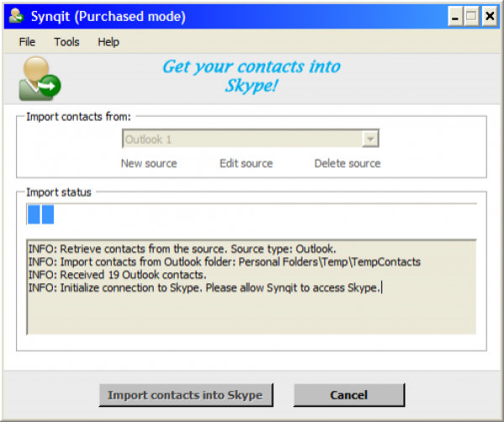Screen dimensions: 504x422
Task: Cancel the import operation
Action: [x=348, y=395]
